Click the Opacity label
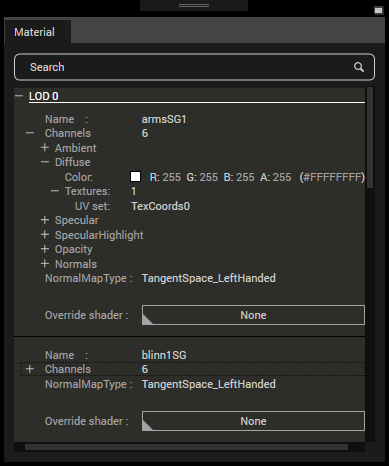 [74, 250]
